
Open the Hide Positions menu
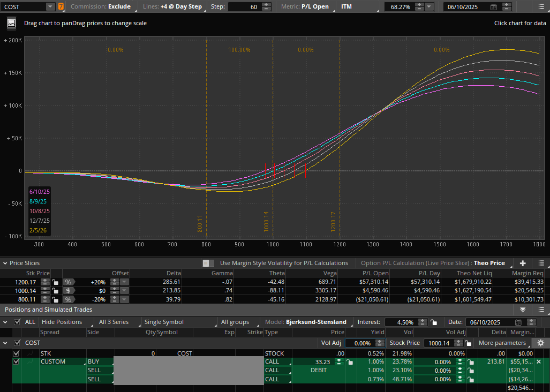(x=66, y=322)
